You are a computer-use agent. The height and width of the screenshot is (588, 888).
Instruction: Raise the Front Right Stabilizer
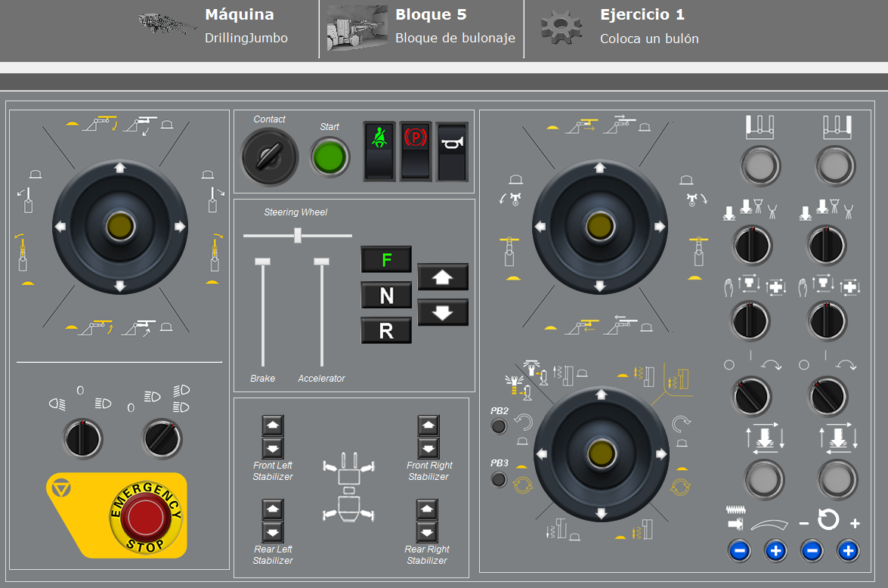tap(429, 426)
